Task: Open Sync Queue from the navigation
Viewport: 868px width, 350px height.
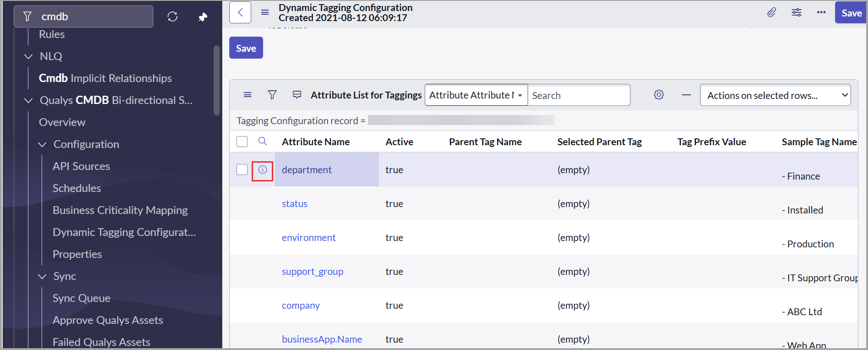Action: (81, 298)
